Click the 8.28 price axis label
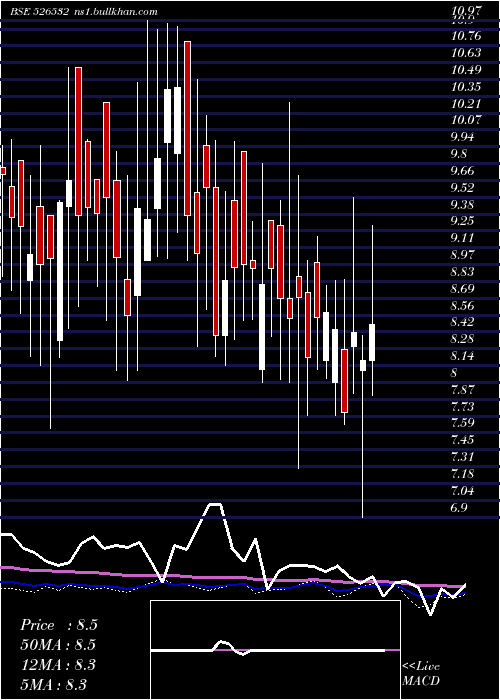Image resolution: width=500 pixels, height=700 pixels. click(x=462, y=339)
